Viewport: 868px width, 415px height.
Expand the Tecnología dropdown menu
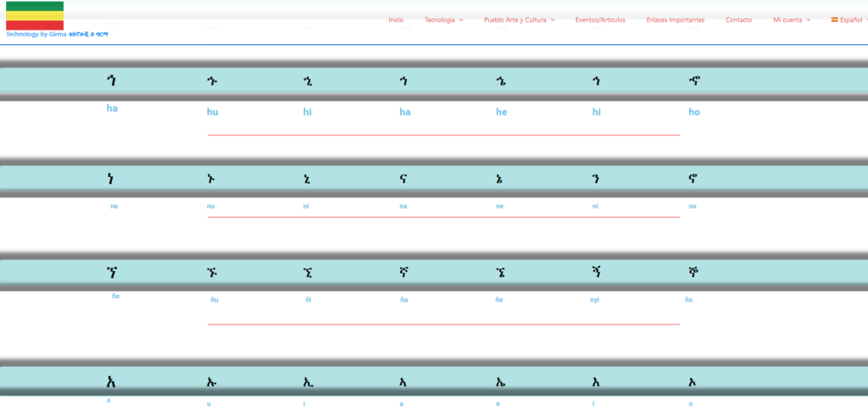coord(443,19)
